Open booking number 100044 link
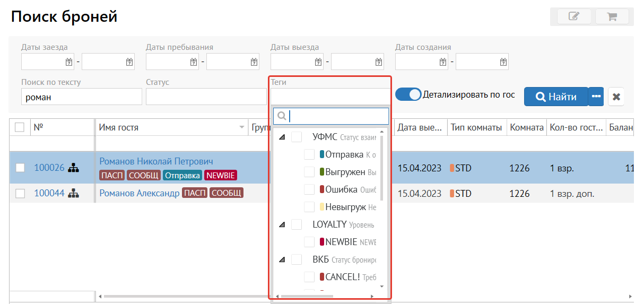 click(49, 194)
